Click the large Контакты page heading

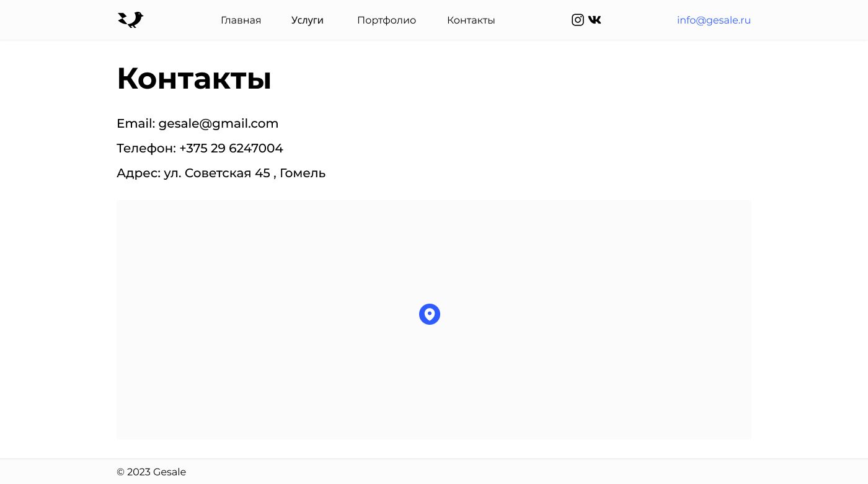194,79
